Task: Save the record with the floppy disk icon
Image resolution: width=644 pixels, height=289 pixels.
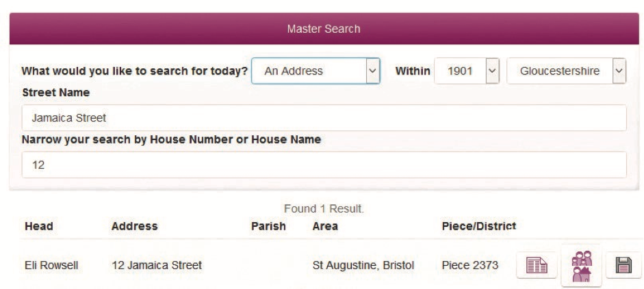Action: pos(623,266)
